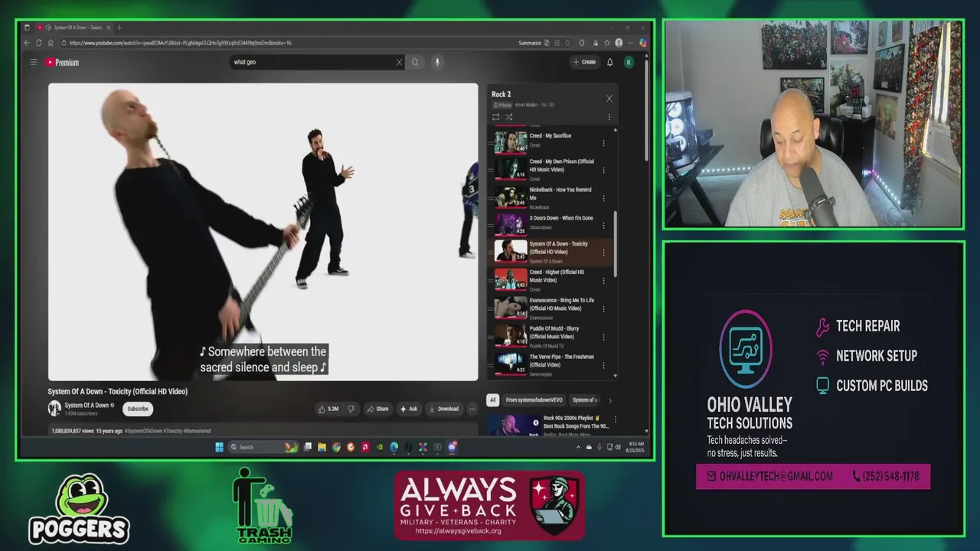Show more chips with the right chevron
The width and height of the screenshot is (980, 551).
tap(609, 399)
